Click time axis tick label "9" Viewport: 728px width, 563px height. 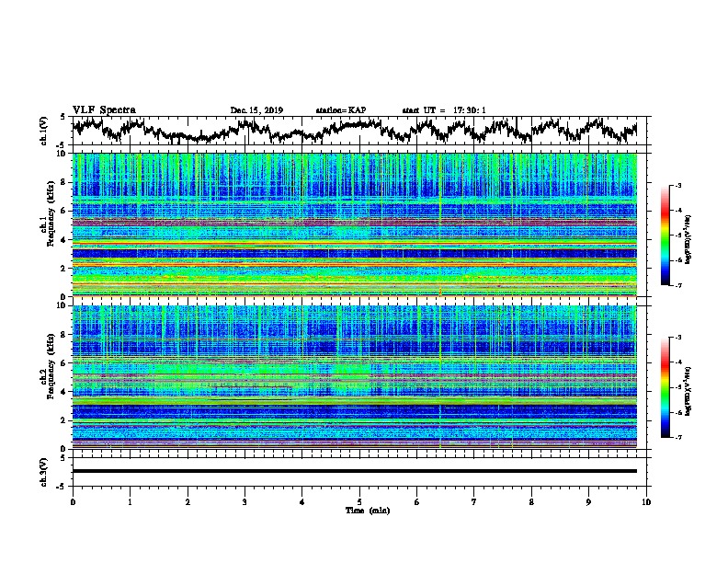click(x=588, y=502)
